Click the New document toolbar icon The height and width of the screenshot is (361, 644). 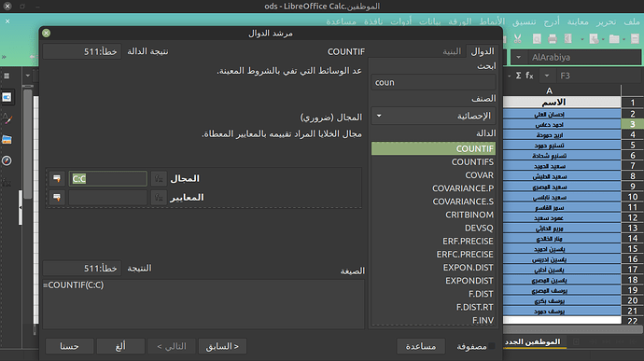(x=635, y=39)
